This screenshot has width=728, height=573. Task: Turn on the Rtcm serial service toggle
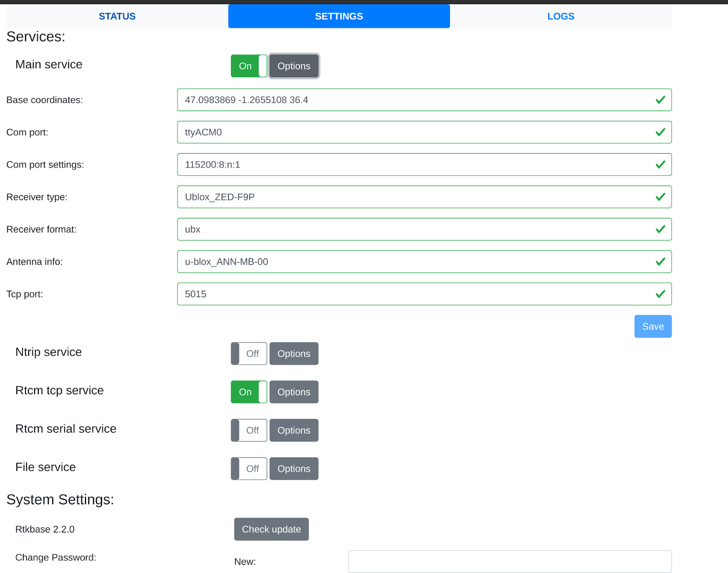(249, 430)
